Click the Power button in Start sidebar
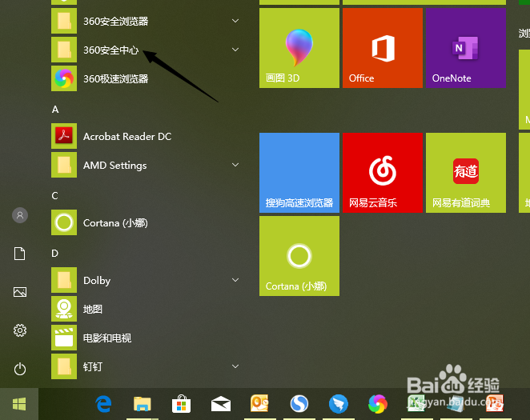Image resolution: width=530 pixels, height=420 pixels. click(x=20, y=369)
